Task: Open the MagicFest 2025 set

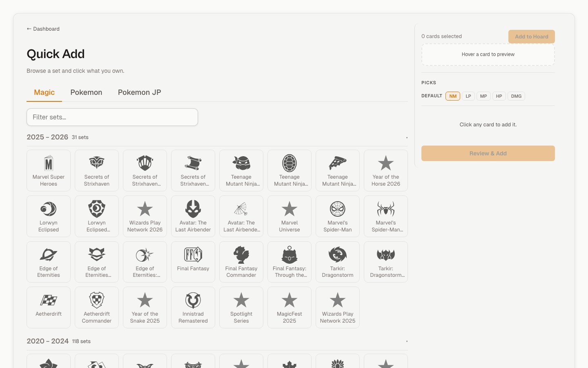Action: pos(290,307)
